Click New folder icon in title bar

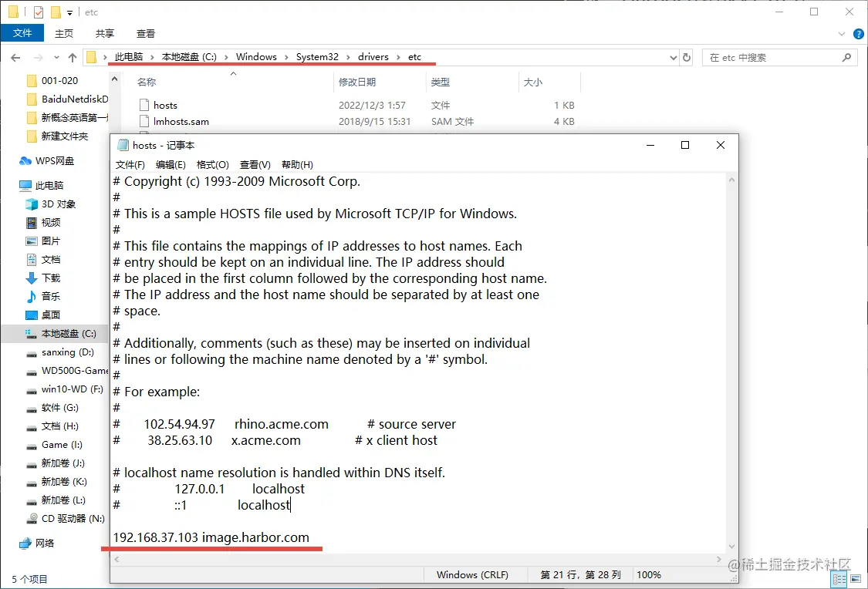(56, 12)
